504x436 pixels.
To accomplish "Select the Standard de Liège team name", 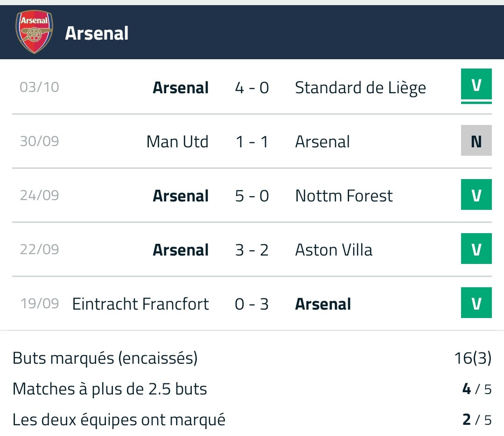I will click(360, 88).
